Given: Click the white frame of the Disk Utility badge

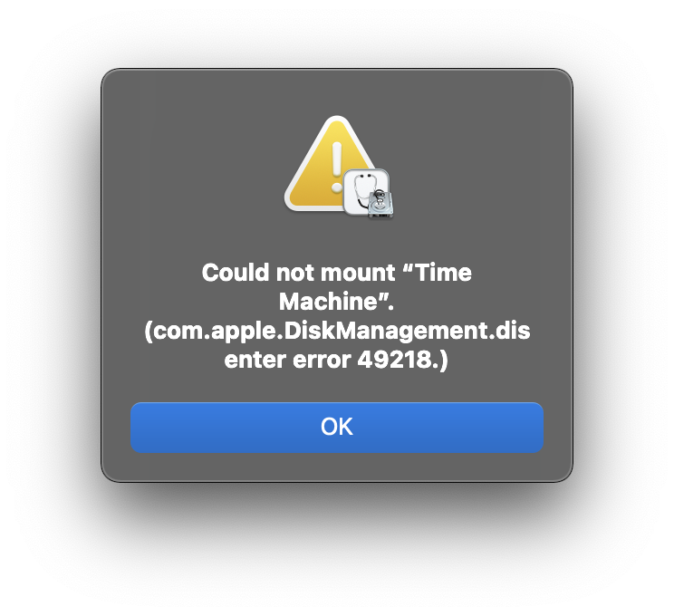Looking at the screenshot, I should click(x=348, y=191).
